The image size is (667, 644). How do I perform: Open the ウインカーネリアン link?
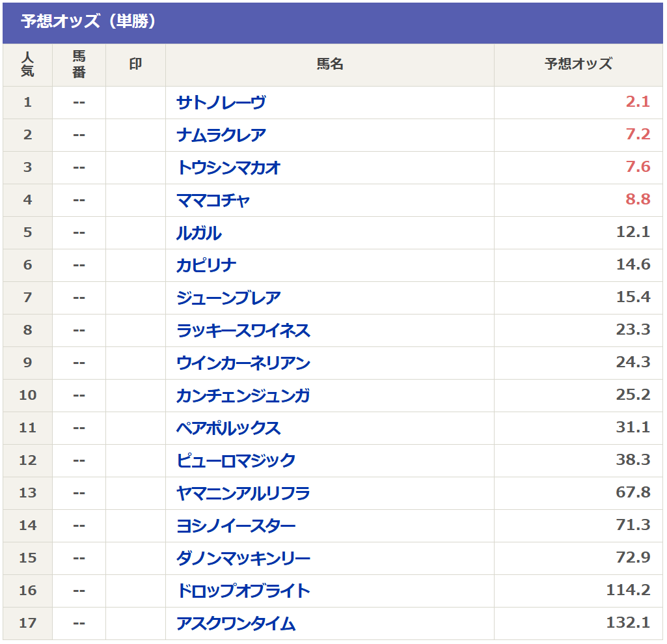tap(243, 363)
